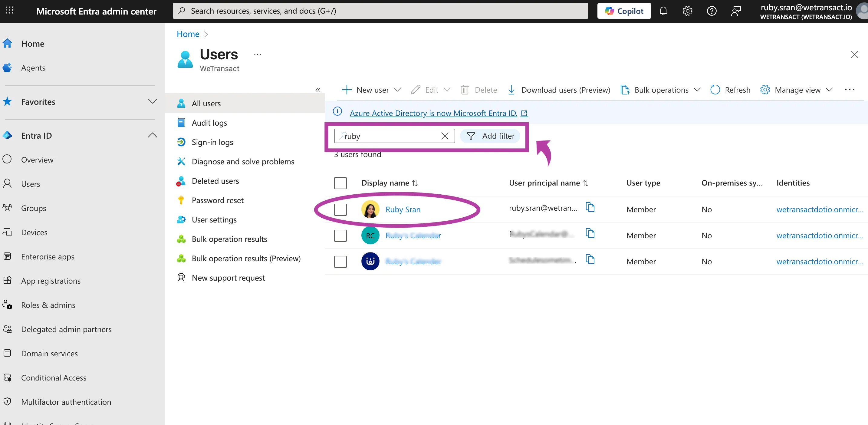Open the app launcher waffle icon
This screenshot has height=425, width=868.
10,11
